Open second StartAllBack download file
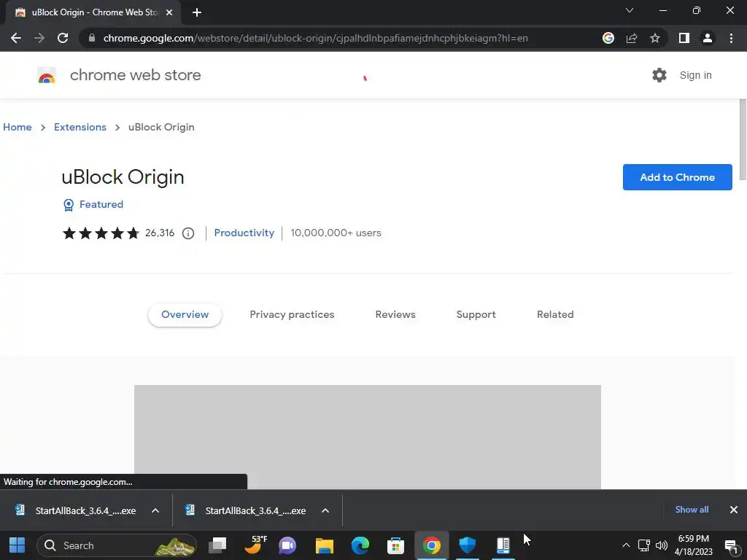The width and height of the screenshot is (747, 560). pos(247,510)
